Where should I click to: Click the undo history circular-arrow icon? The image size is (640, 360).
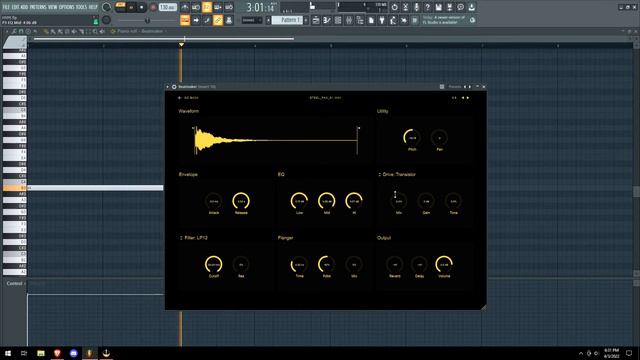tap(394, 7)
